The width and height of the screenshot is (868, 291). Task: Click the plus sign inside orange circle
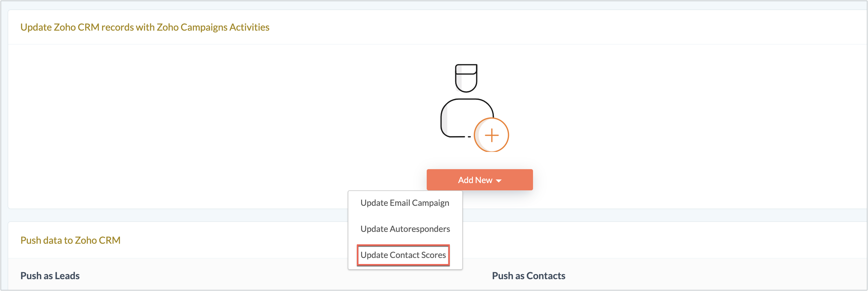pyautogui.click(x=492, y=135)
